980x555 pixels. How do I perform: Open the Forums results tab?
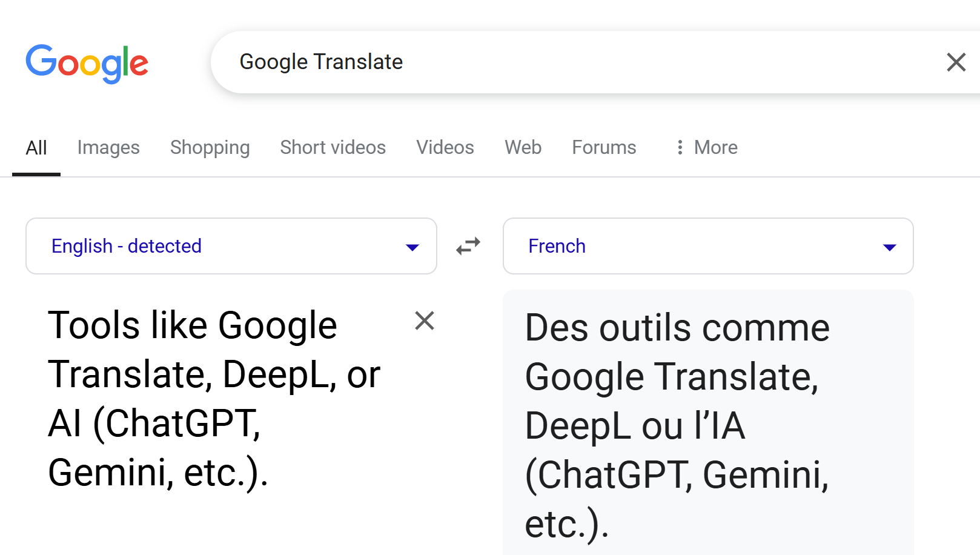(603, 147)
